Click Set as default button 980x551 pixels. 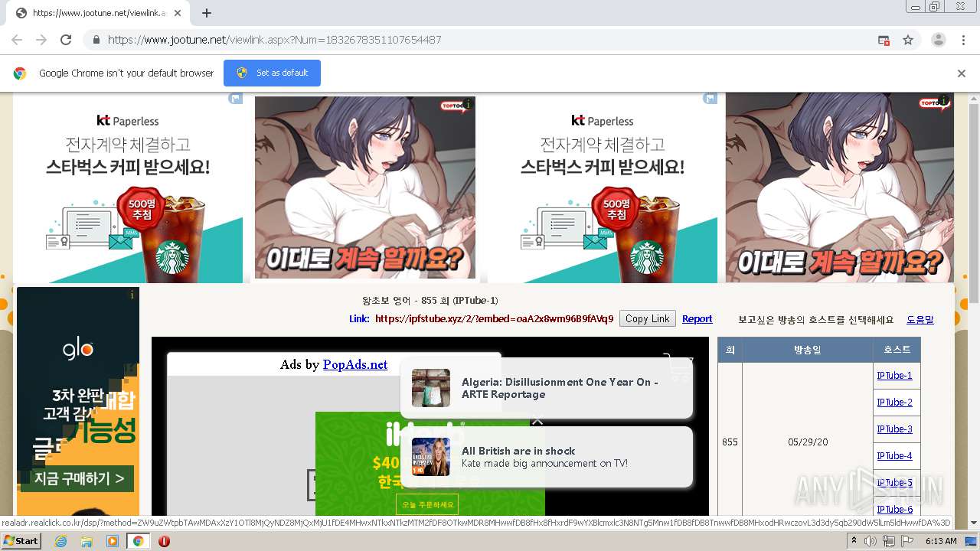[272, 73]
